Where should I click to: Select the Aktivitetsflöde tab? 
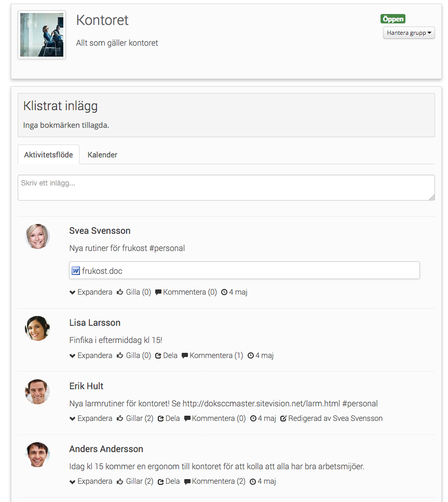click(49, 155)
